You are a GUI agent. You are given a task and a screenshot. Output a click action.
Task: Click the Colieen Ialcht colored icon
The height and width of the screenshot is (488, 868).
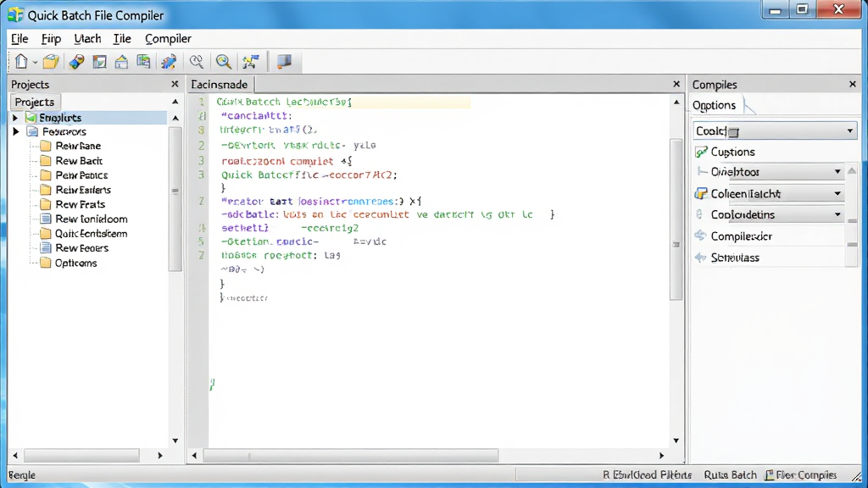tap(701, 194)
